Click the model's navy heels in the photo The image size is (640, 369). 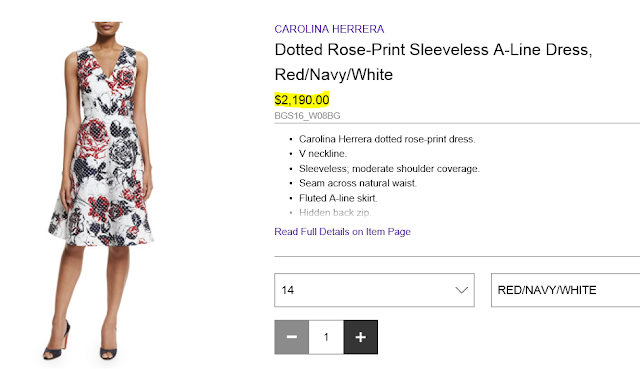(x=80, y=344)
